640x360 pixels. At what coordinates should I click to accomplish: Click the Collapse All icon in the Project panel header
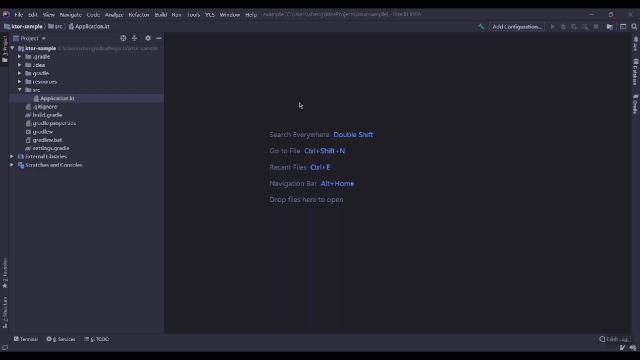pos(134,38)
